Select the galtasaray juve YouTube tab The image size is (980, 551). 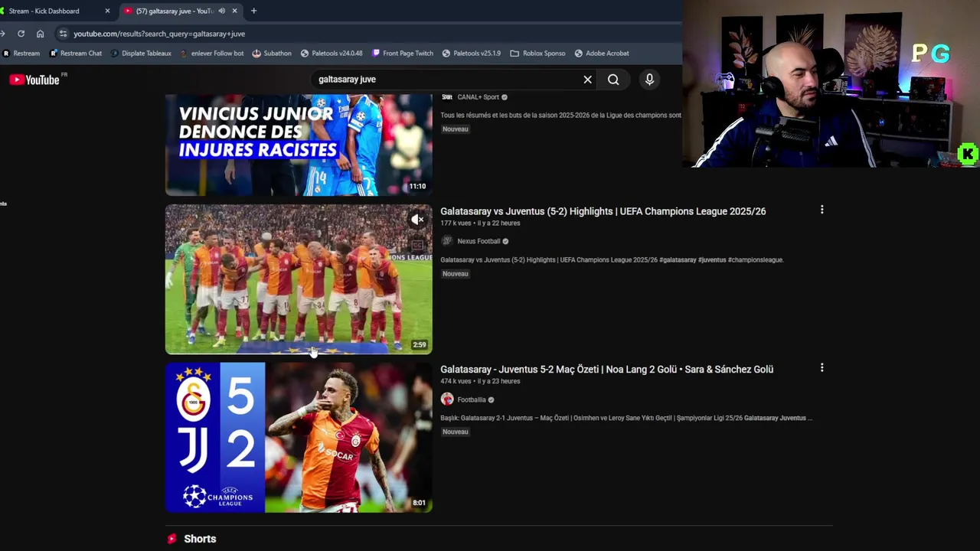pos(181,11)
